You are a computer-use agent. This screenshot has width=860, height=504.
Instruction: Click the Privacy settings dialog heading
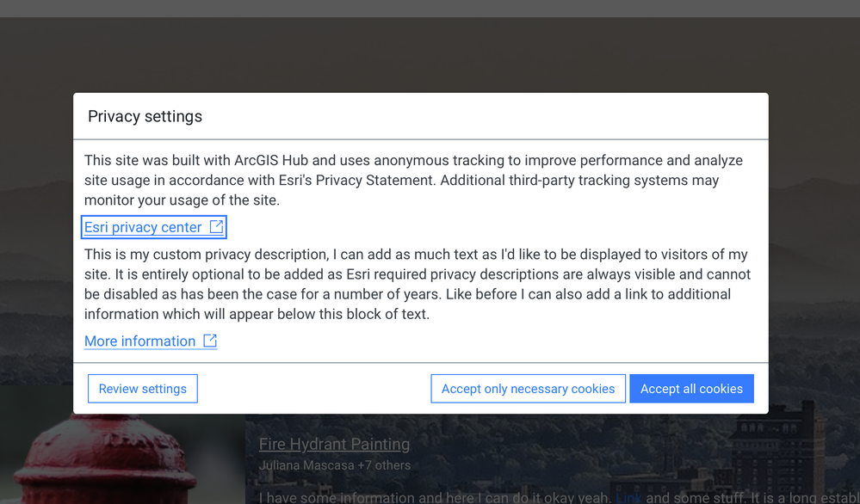[x=145, y=116]
